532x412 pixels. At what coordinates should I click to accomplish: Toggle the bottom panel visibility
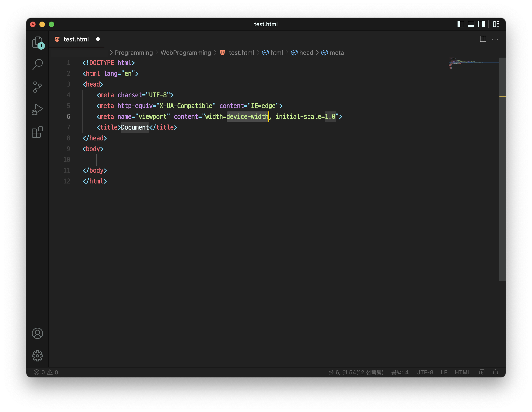pos(471,24)
